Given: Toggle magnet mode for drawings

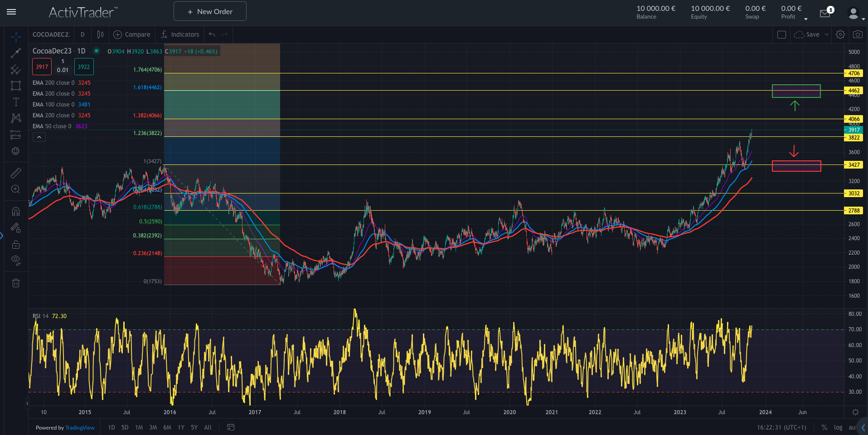Looking at the screenshot, I should [x=16, y=212].
